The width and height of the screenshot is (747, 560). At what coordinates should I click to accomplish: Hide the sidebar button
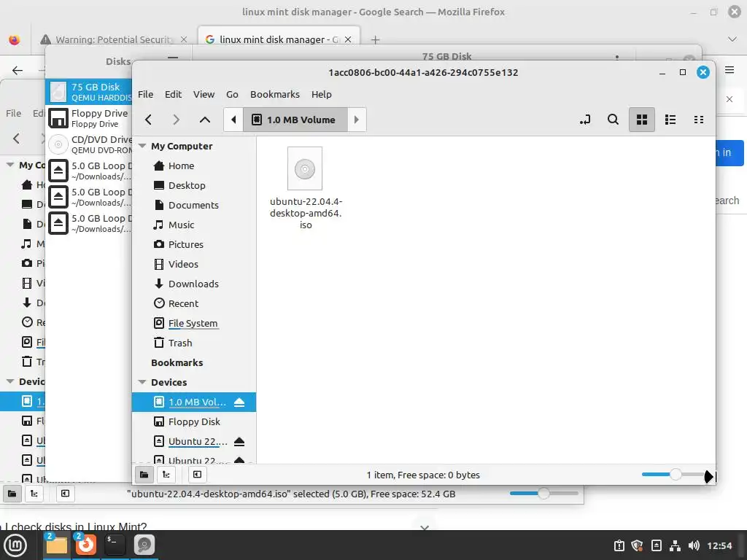click(197, 474)
